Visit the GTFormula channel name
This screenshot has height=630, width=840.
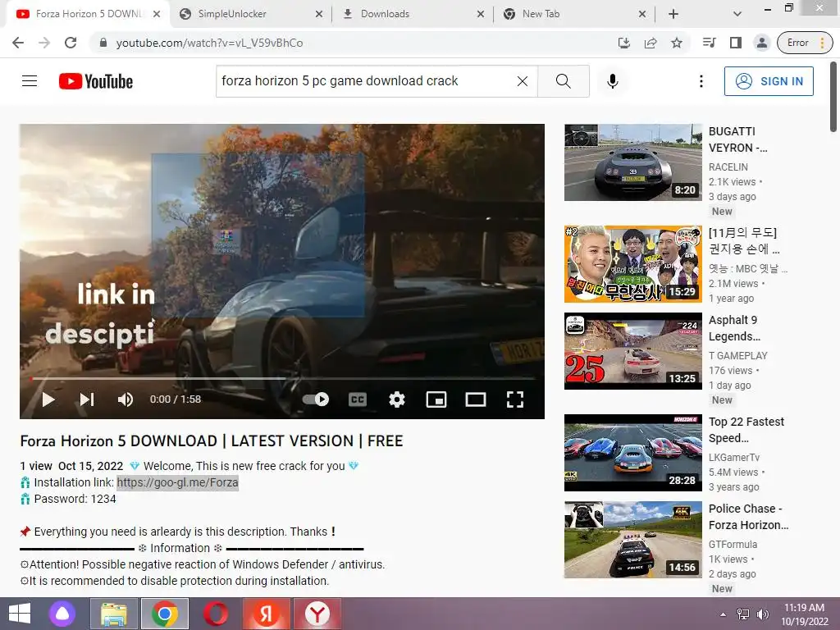(733, 545)
